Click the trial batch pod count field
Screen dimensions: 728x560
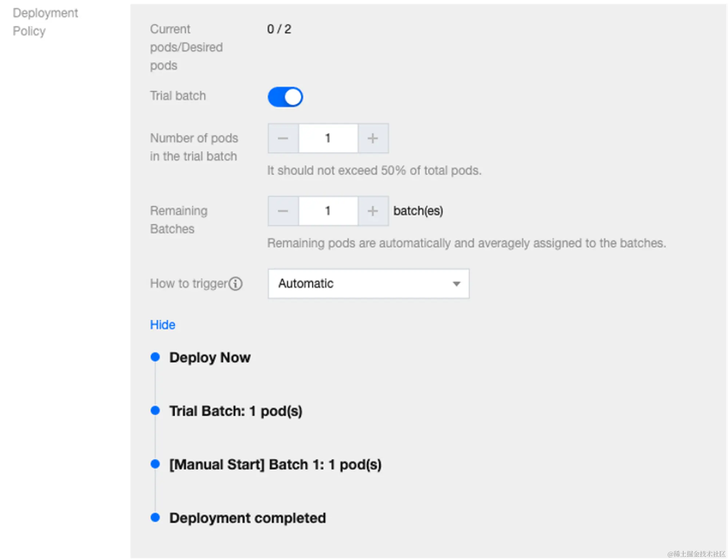[x=328, y=138]
